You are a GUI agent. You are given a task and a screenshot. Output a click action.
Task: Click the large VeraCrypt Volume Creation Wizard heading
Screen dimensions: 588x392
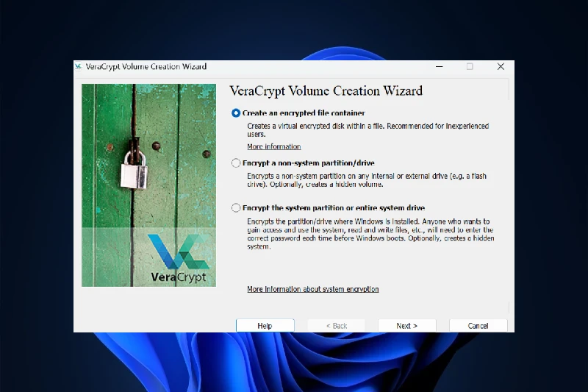coord(326,91)
